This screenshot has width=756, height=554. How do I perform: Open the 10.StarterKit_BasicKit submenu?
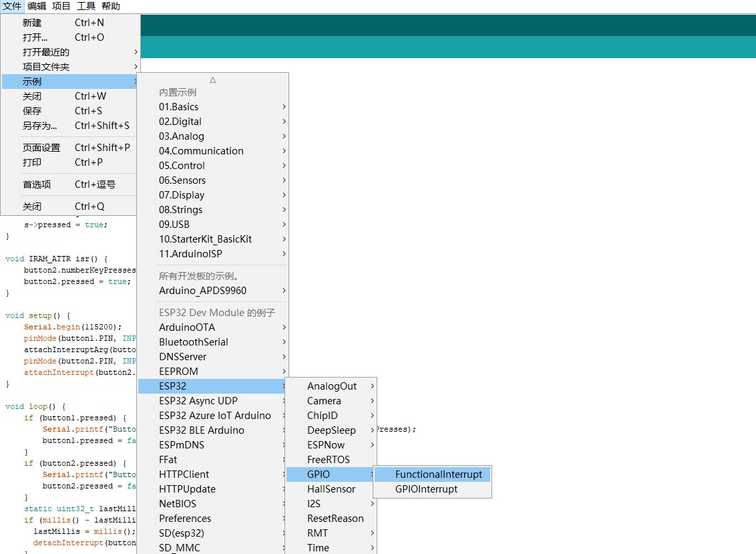click(212, 239)
